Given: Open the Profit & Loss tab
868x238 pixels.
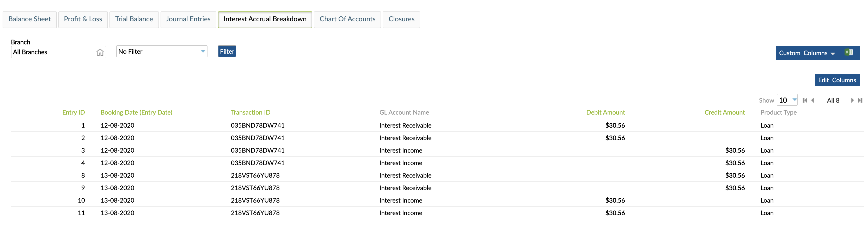Looking at the screenshot, I should (83, 19).
